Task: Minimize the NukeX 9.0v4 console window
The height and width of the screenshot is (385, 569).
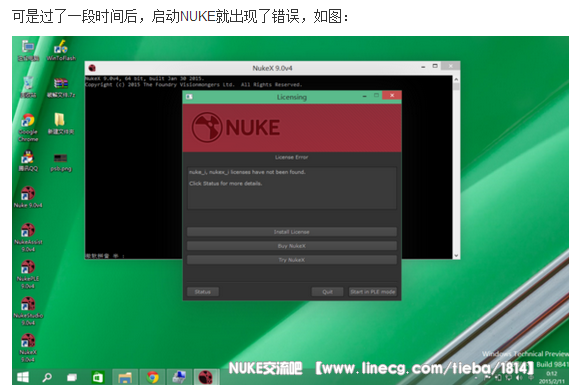Action: (x=423, y=67)
